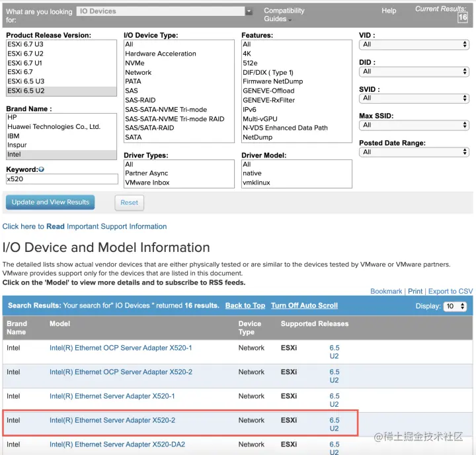Select ESXi 6.7 U2 release version
This screenshot has height=455, width=476.
pyautogui.click(x=61, y=54)
